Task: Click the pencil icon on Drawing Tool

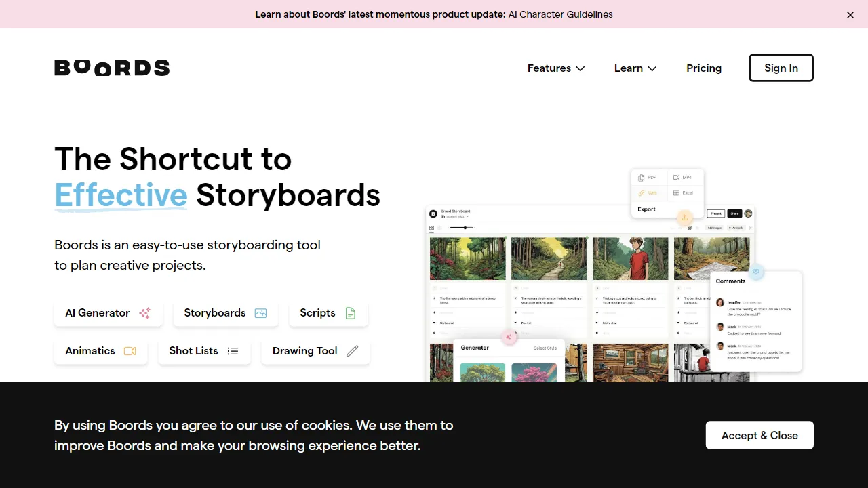Action: (352, 351)
